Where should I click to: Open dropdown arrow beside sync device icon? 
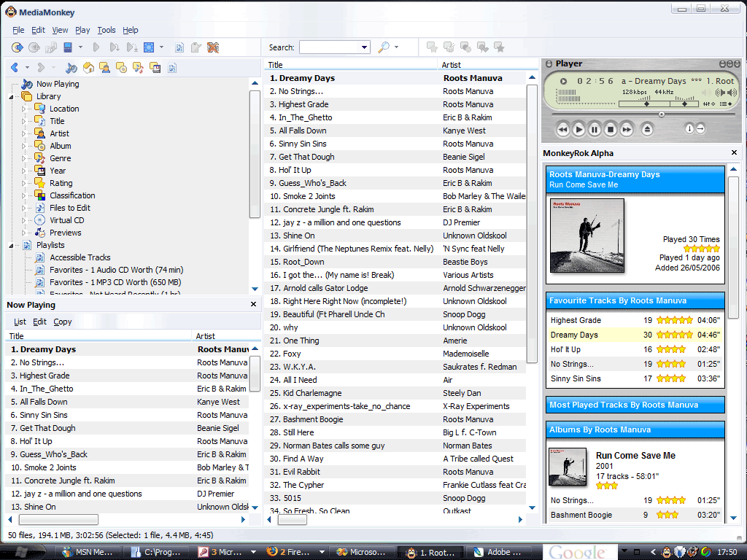(80, 47)
